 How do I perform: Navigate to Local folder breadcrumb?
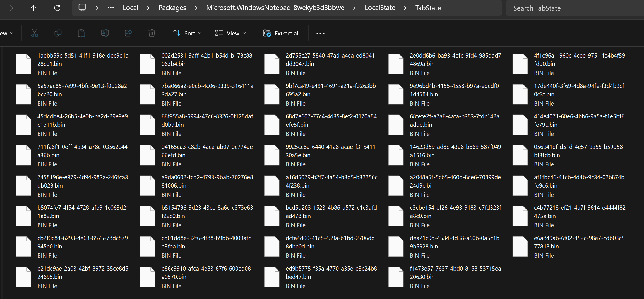130,8
